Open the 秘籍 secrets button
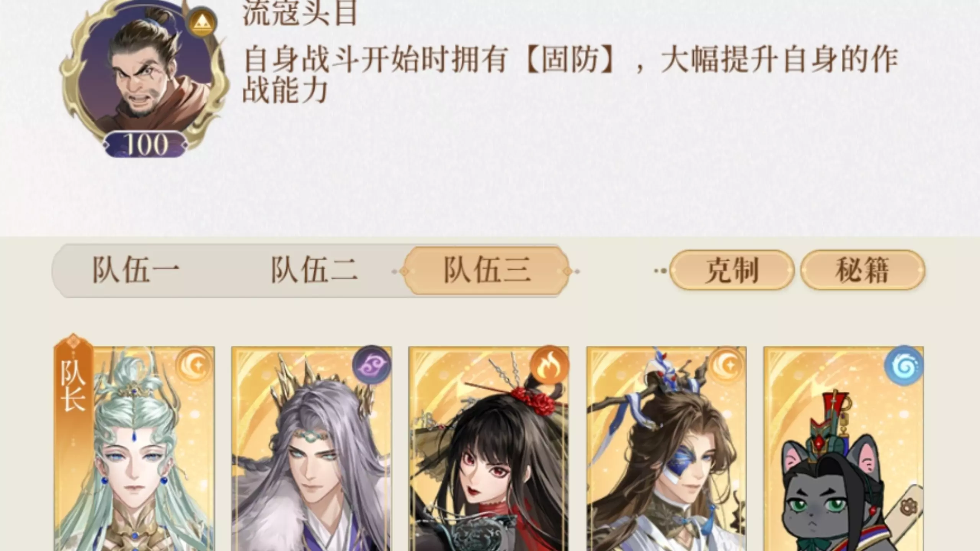This screenshot has height=551, width=980. point(863,270)
